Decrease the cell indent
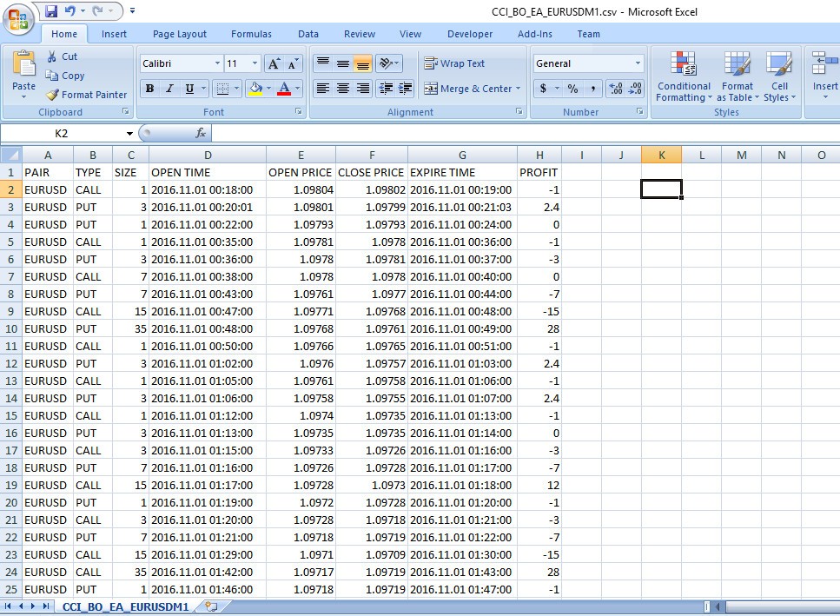 click(386, 89)
